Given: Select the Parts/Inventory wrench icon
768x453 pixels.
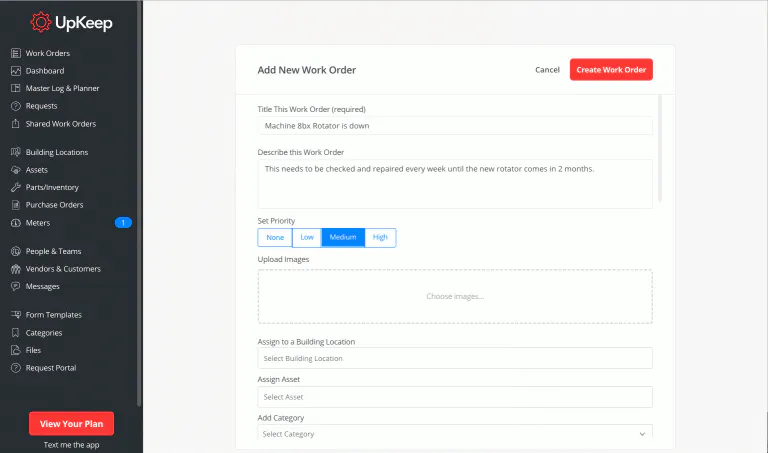Looking at the screenshot, I should pyautogui.click(x=16, y=187).
